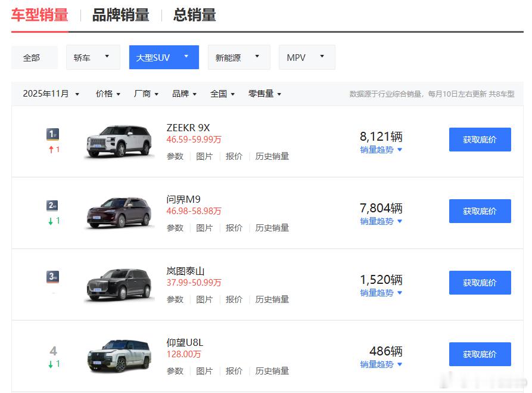532x393 pixels.
Task: Expand the ZEEKR 9X 销量趋势 sales trend
Action: coord(381,150)
